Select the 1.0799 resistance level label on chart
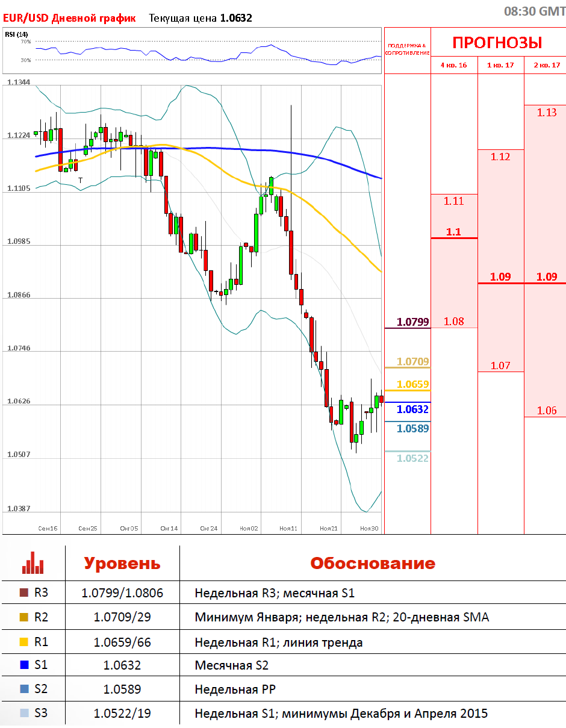The width and height of the screenshot is (566, 728). [x=413, y=322]
